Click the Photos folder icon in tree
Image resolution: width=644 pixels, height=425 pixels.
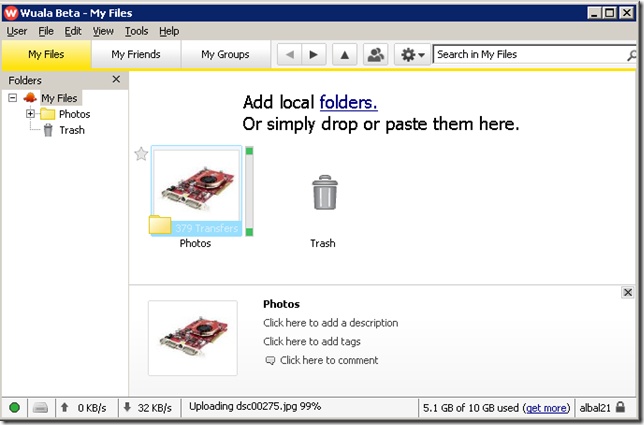click(48, 114)
